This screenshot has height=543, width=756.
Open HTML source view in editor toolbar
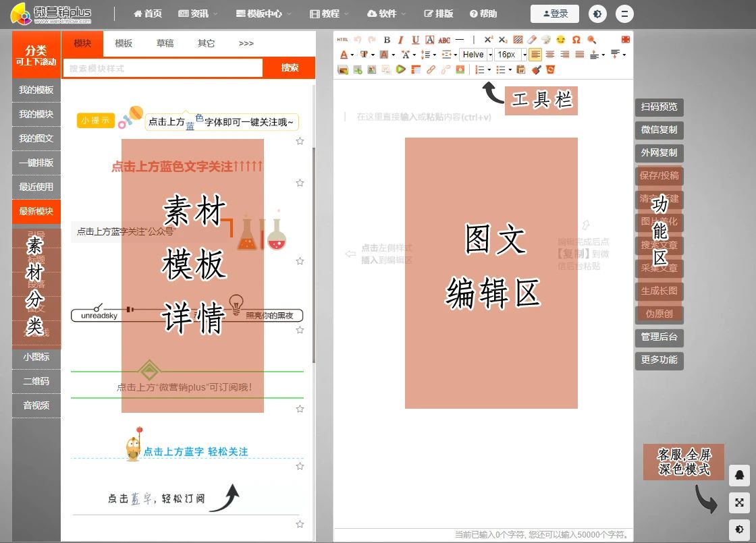(x=342, y=40)
